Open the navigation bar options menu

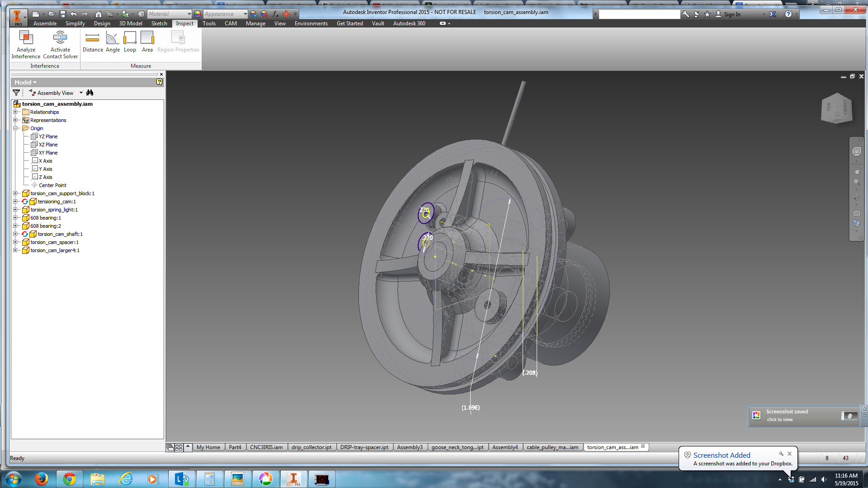(x=860, y=237)
